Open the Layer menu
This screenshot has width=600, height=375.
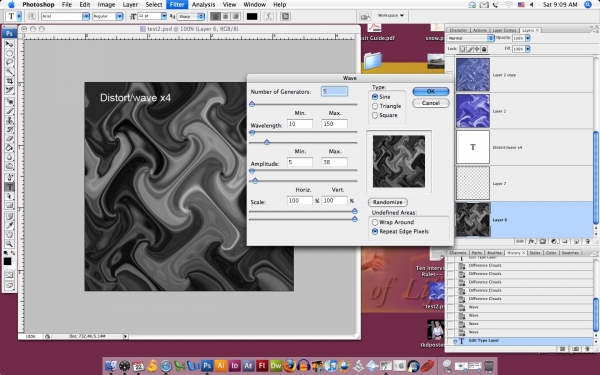click(x=130, y=5)
